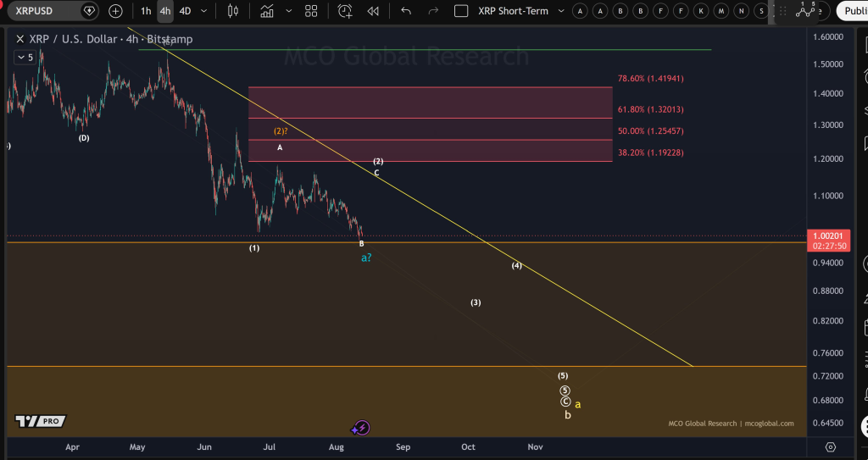This screenshot has width=868, height=460.
Task: Click the 1.00201 current price label
Action: 828,236
